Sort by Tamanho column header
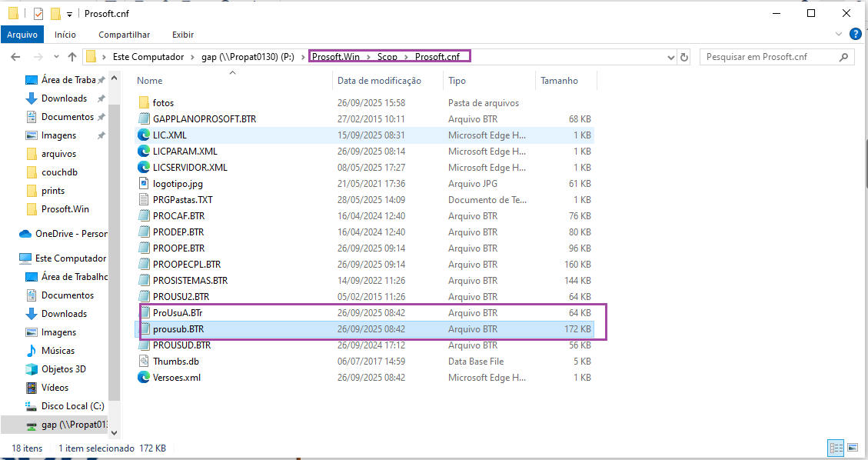 tap(559, 81)
